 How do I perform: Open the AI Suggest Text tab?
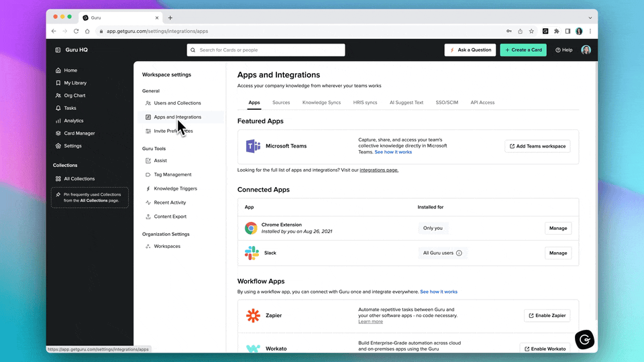point(407,103)
